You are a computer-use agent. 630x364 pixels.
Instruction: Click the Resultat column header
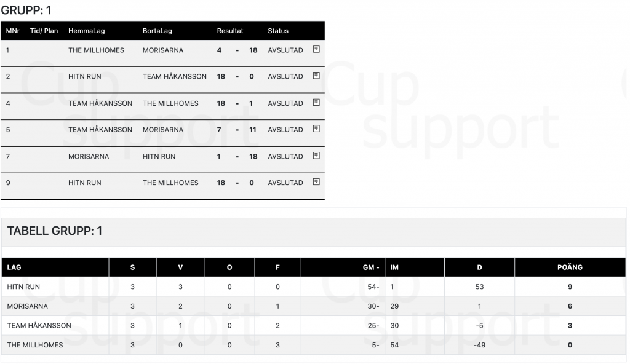click(230, 31)
